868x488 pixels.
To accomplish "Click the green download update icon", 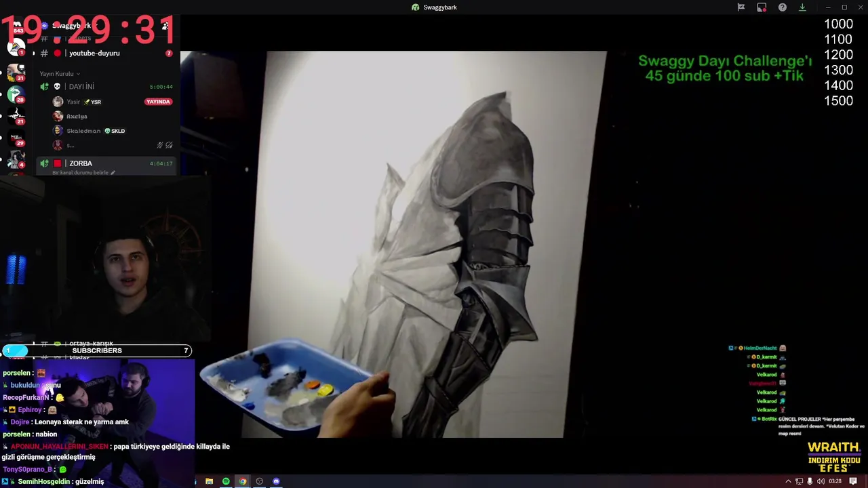I will pyautogui.click(x=802, y=7).
